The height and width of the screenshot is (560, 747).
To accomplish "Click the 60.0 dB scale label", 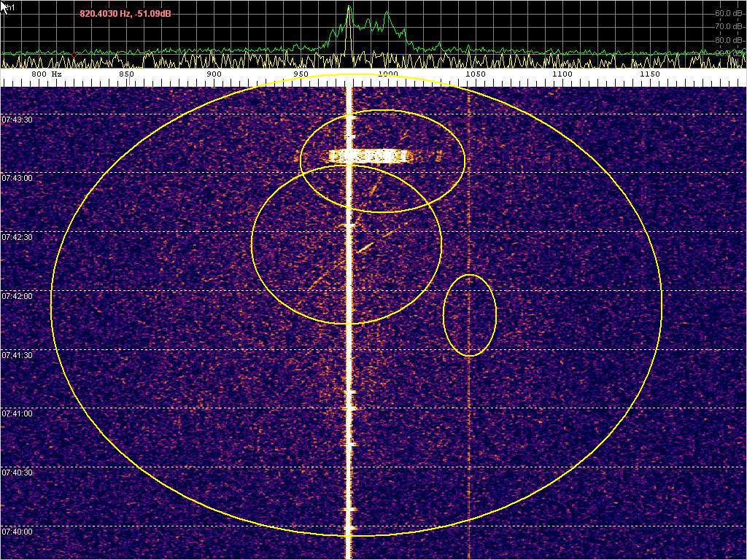I will (729, 13).
